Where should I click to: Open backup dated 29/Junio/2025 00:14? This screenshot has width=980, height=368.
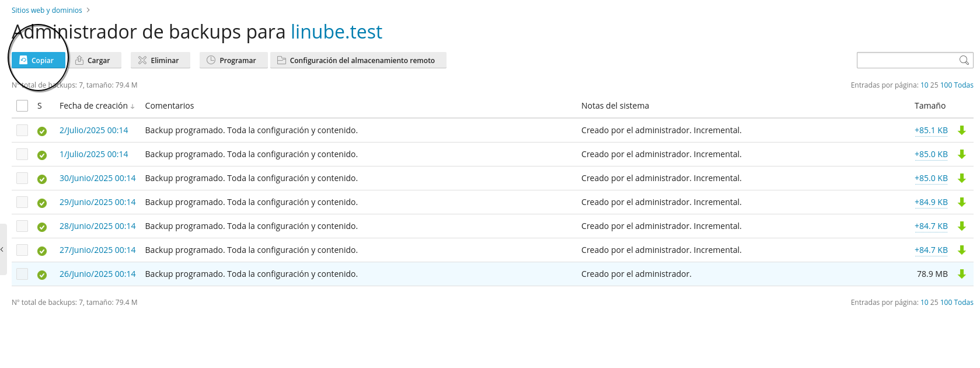(97, 202)
